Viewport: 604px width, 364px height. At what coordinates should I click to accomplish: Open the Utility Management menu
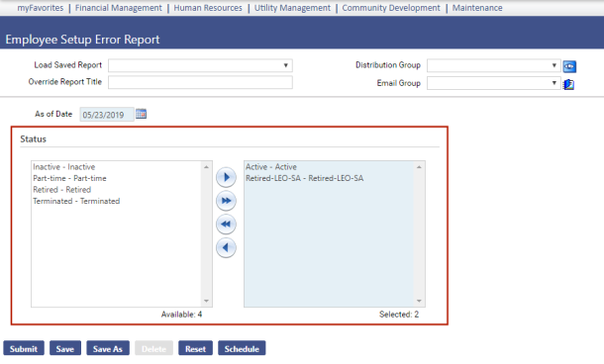point(292,8)
